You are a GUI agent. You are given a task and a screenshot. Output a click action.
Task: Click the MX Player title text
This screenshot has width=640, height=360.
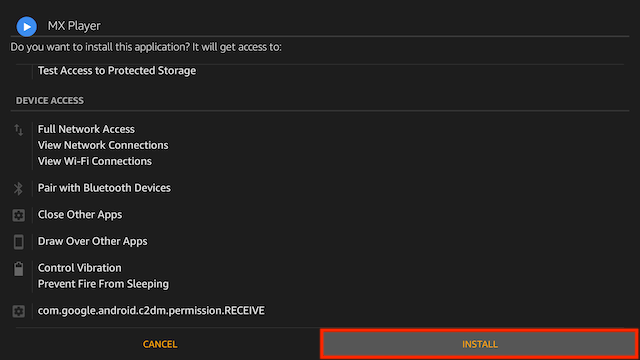[74, 26]
